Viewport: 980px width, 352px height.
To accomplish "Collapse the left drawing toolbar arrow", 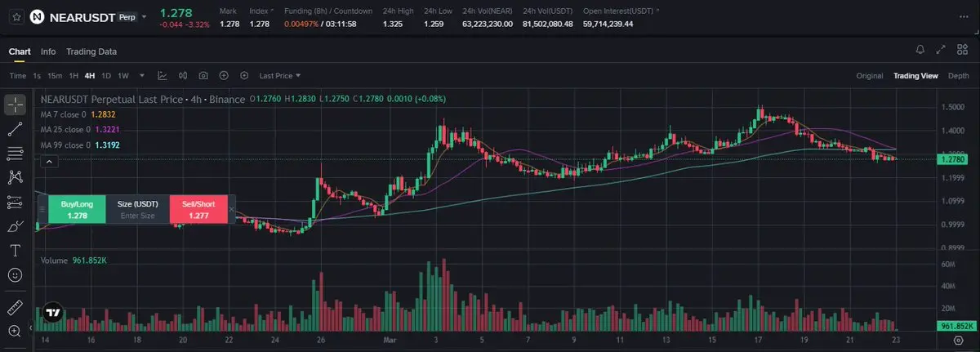I will point(32,327).
